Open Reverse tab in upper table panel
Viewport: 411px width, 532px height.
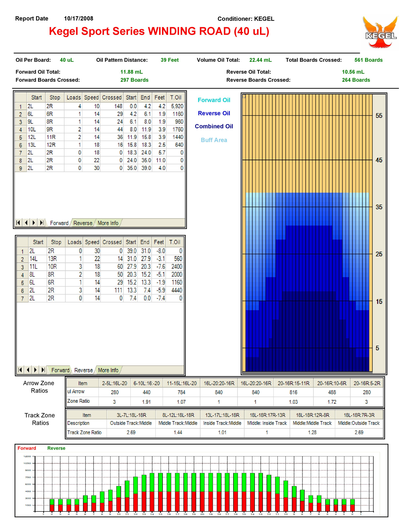click(83, 223)
